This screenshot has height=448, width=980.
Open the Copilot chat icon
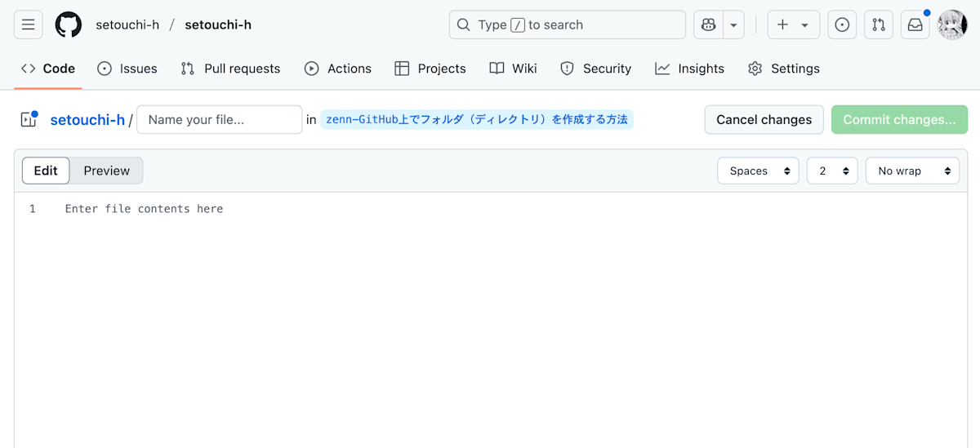pos(708,24)
